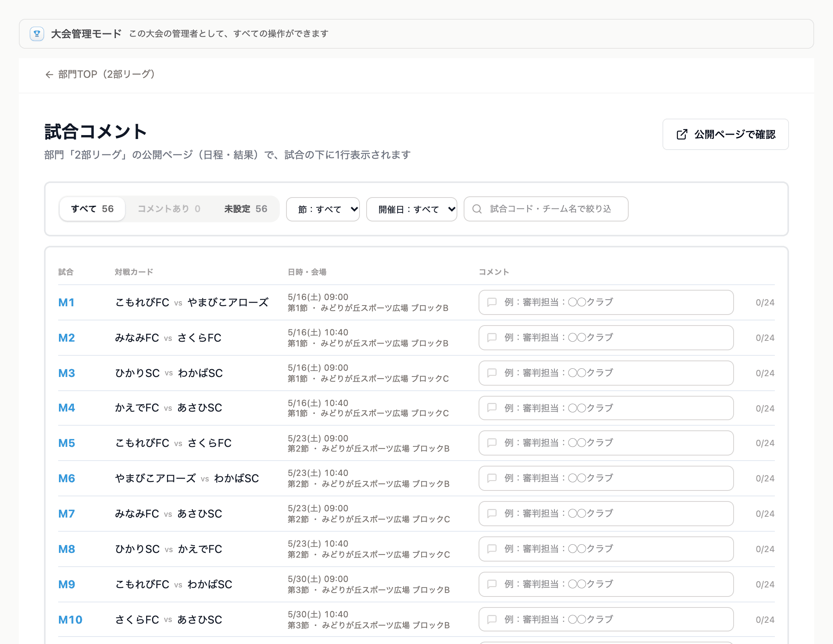
Task: Click こもれびFC vs やまびこアローズ matchup text
Action: [x=192, y=302]
